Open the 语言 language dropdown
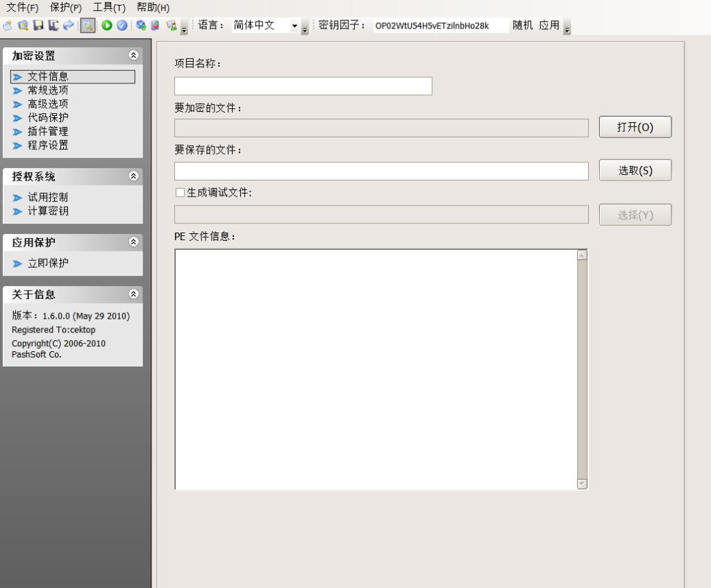 click(294, 26)
